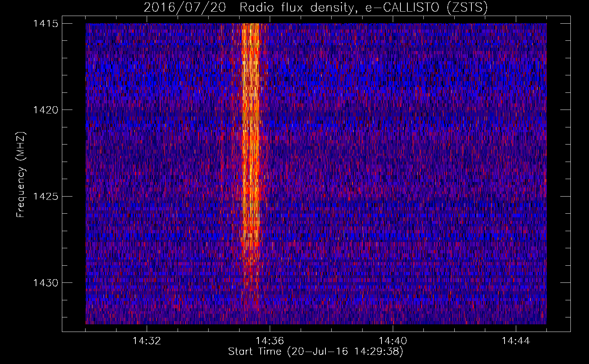Click the 1430 frequency tick label
The image size is (589, 364).
[46, 282]
